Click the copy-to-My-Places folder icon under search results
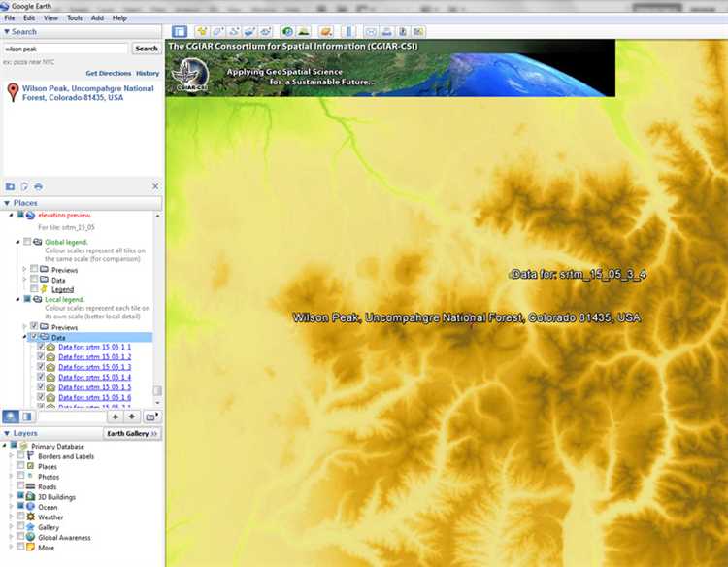The image size is (728, 567). (x=10, y=186)
